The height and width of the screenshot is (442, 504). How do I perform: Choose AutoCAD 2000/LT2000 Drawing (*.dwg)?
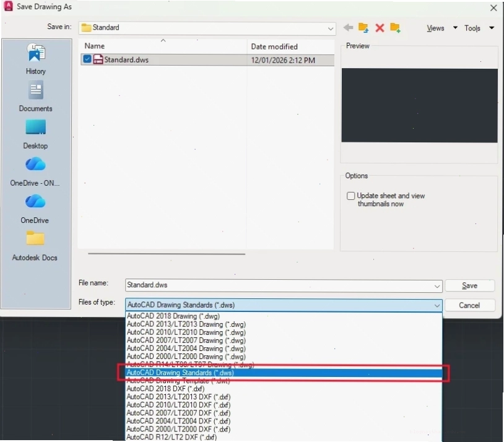coord(284,357)
